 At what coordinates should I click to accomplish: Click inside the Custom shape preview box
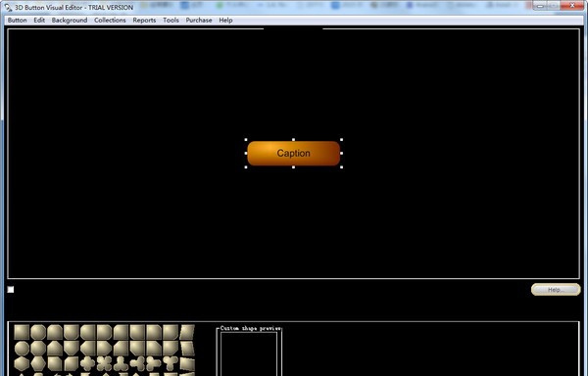tap(249, 353)
